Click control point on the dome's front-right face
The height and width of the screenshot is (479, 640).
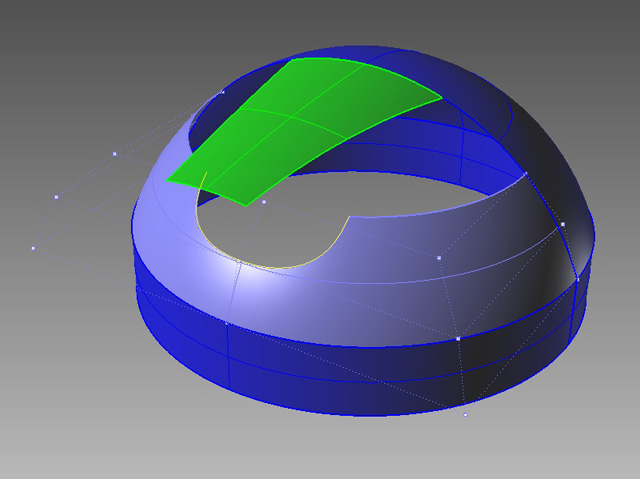tap(439, 258)
